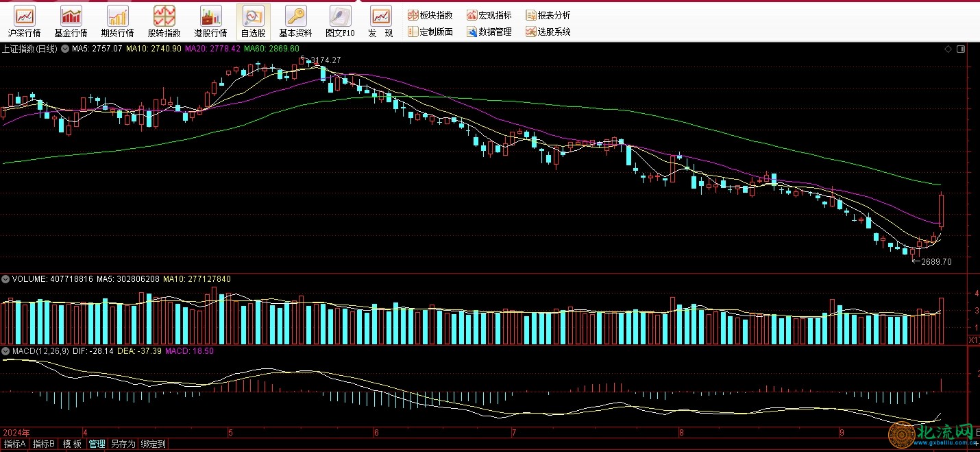980x452 pixels.
Task: Open 港股行情 Hong Kong stocks icon
Action: tap(210, 21)
